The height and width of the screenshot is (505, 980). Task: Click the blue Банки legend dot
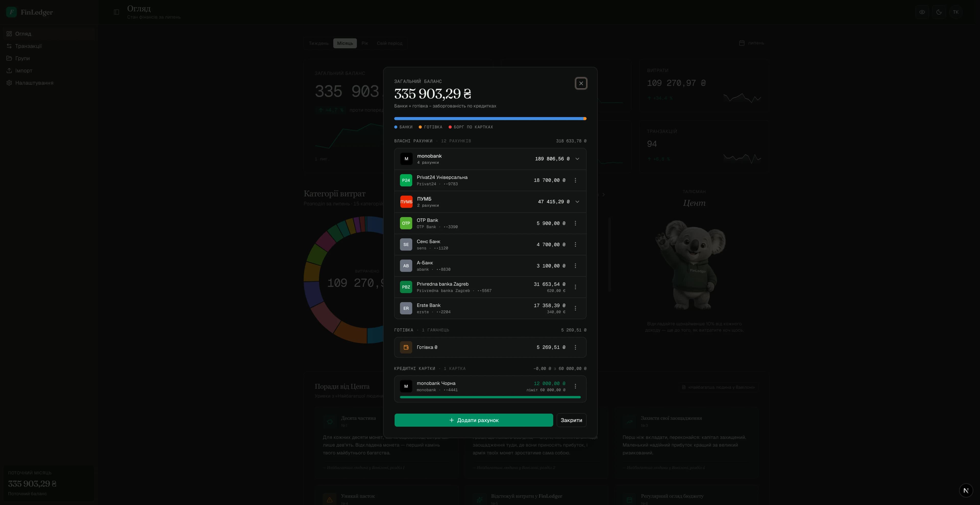click(396, 127)
